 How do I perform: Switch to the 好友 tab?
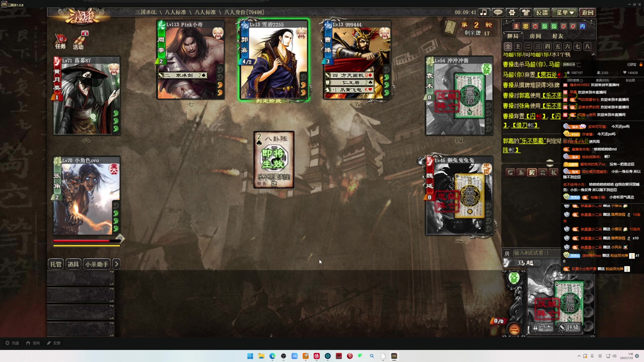pos(558,36)
